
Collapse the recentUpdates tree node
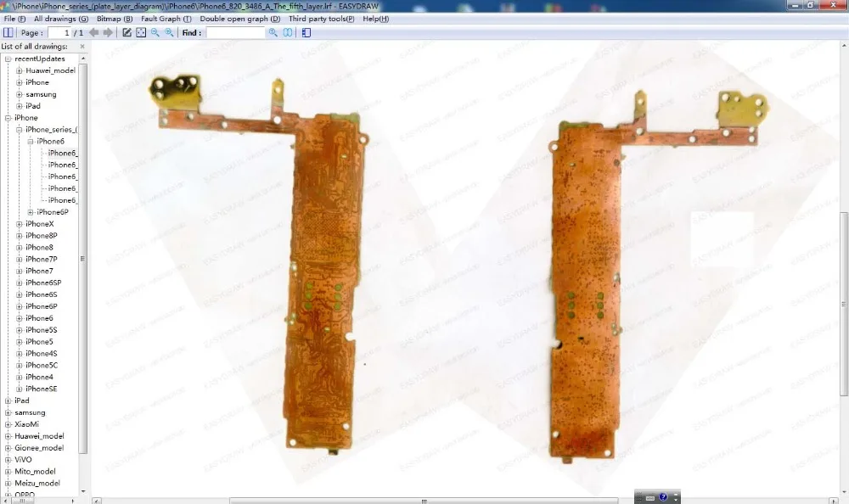tap(8, 59)
